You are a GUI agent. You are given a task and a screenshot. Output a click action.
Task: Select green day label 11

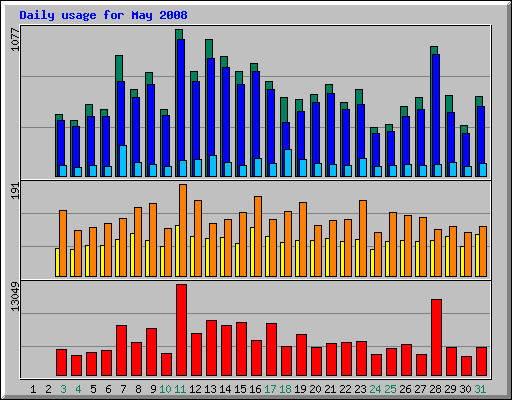click(x=180, y=389)
